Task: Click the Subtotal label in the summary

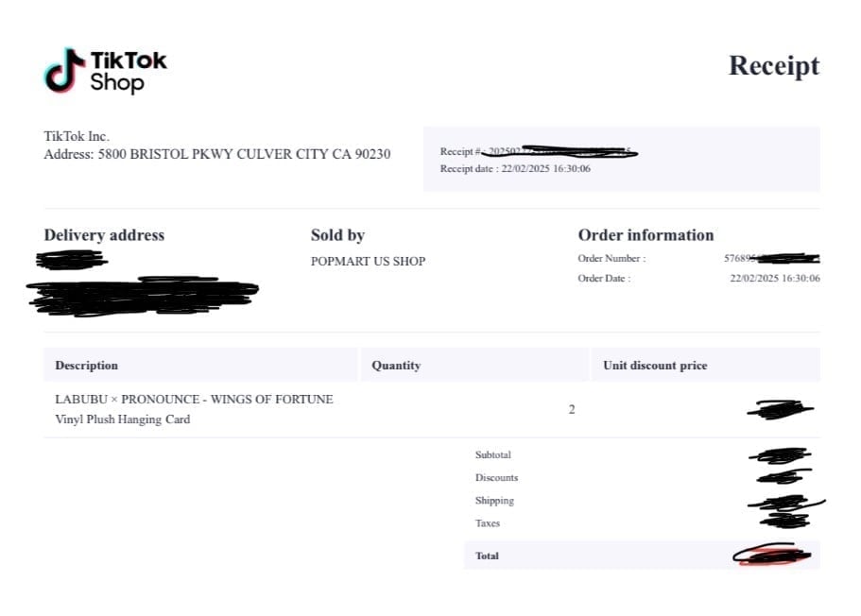Action: (493, 455)
